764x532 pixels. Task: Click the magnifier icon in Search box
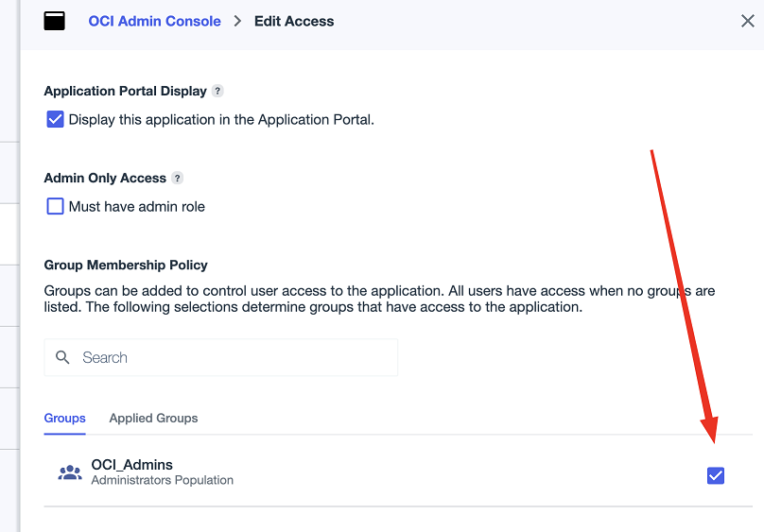[63, 357]
